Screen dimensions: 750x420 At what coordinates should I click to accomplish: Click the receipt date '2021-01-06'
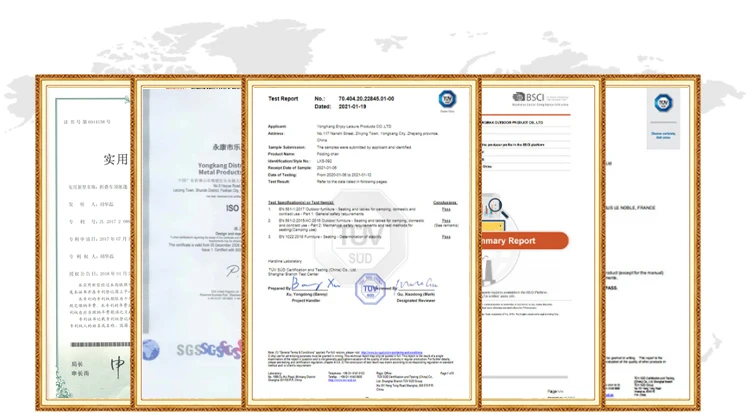pos(327,168)
